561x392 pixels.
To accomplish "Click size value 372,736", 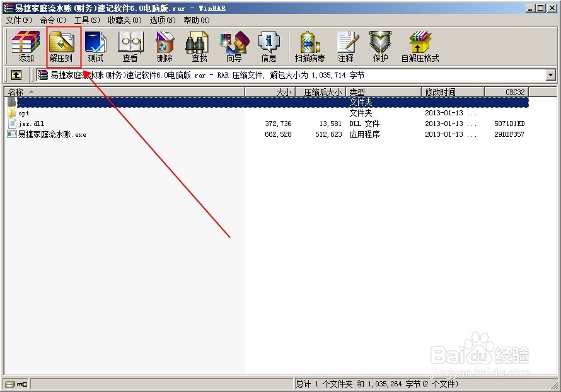I will [x=278, y=124].
